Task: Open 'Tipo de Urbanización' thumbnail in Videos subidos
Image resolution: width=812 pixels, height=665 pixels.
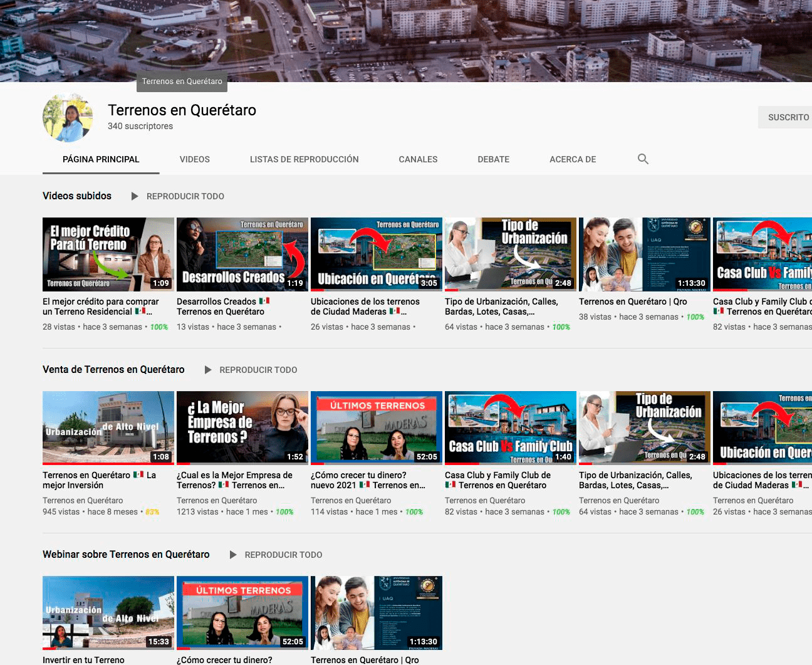Action: pos(511,254)
